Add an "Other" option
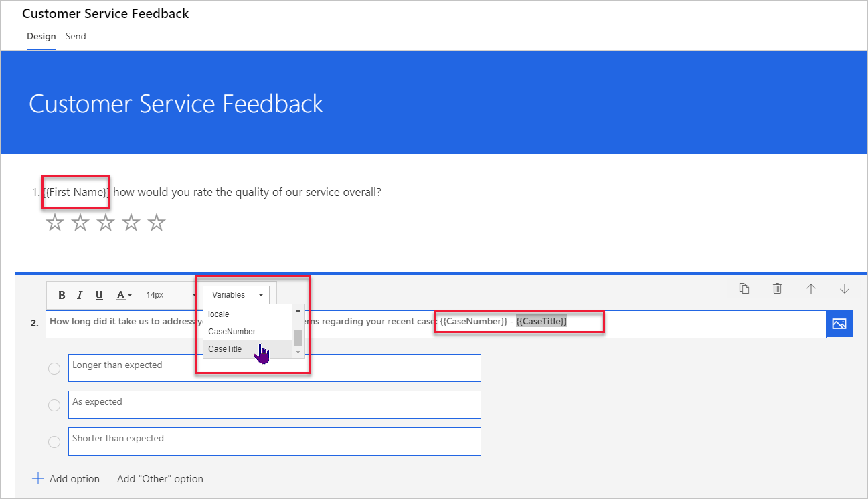 [x=160, y=479]
